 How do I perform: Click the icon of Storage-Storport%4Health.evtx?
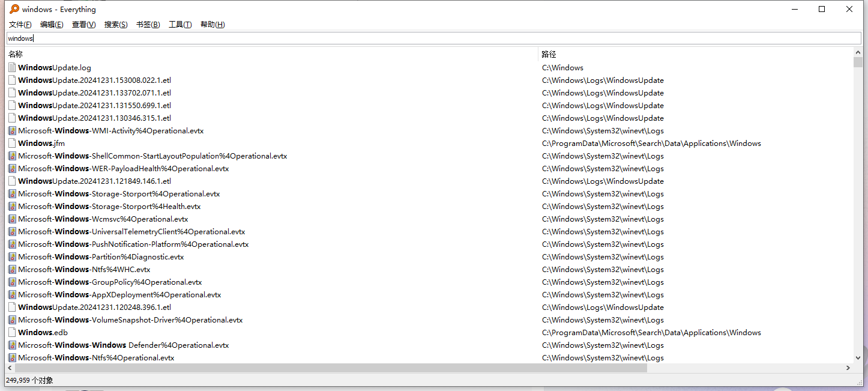coord(12,207)
